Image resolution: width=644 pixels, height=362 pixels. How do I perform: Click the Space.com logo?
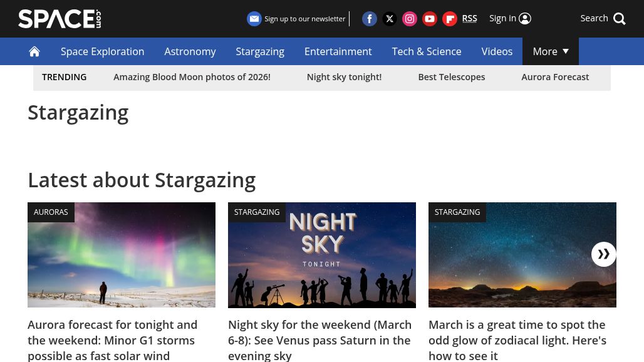coord(60,19)
